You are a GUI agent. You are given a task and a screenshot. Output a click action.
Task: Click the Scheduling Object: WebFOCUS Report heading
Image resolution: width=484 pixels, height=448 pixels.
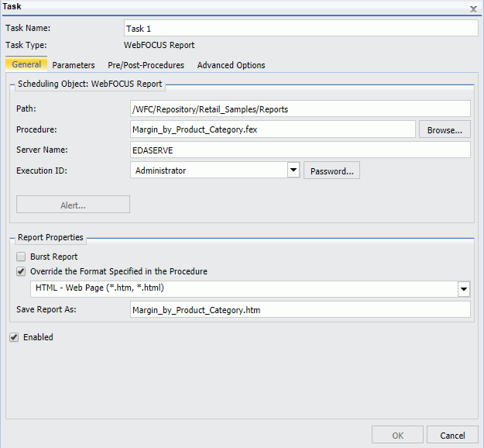90,84
